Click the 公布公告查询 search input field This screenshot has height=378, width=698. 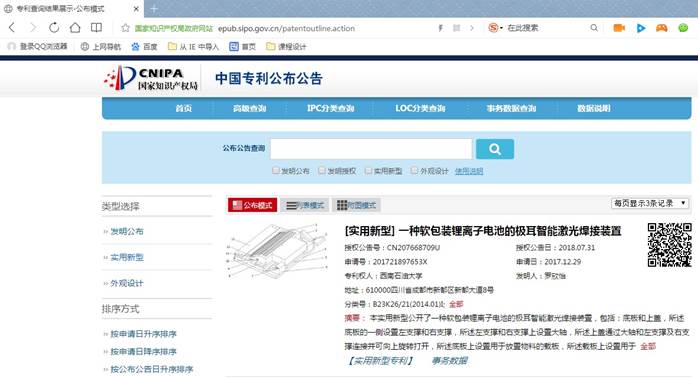[x=371, y=149]
